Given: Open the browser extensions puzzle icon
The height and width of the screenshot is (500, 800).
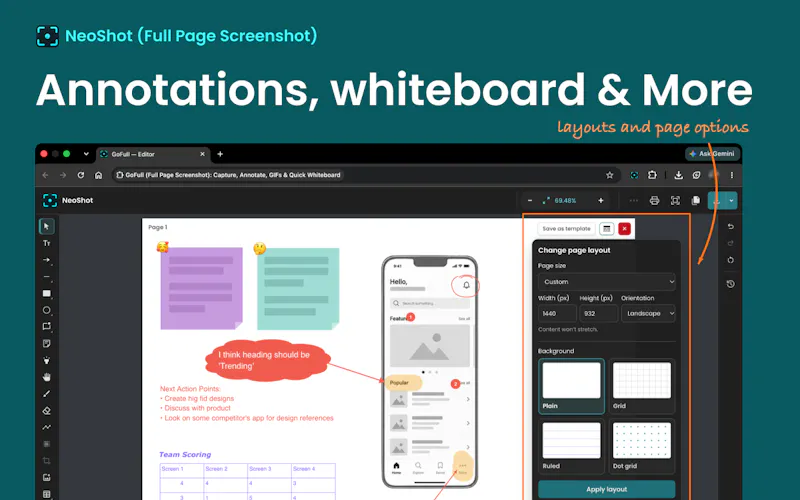Looking at the screenshot, I should 652,175.
